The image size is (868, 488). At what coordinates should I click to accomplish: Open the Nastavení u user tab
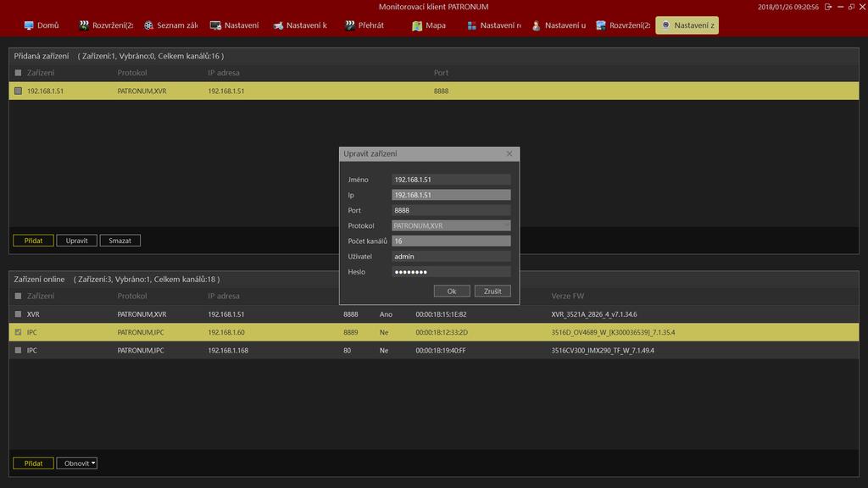(559, 25)
